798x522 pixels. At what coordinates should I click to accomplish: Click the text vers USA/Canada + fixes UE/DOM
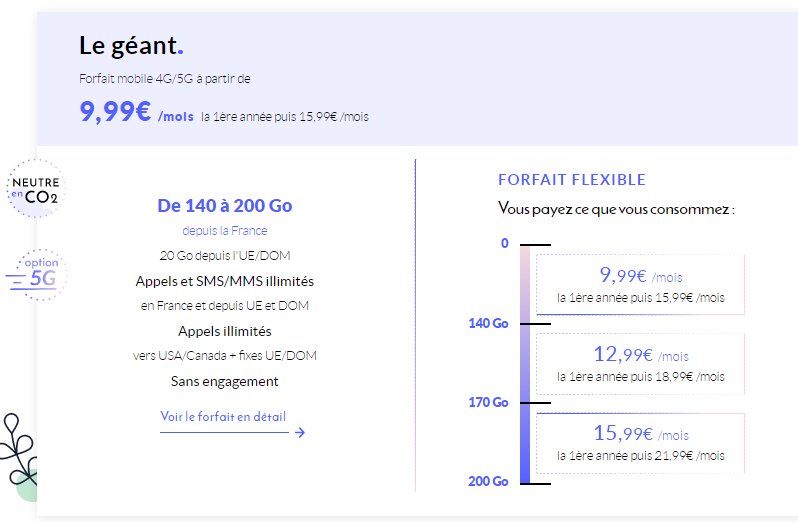(x=224, y=355)
